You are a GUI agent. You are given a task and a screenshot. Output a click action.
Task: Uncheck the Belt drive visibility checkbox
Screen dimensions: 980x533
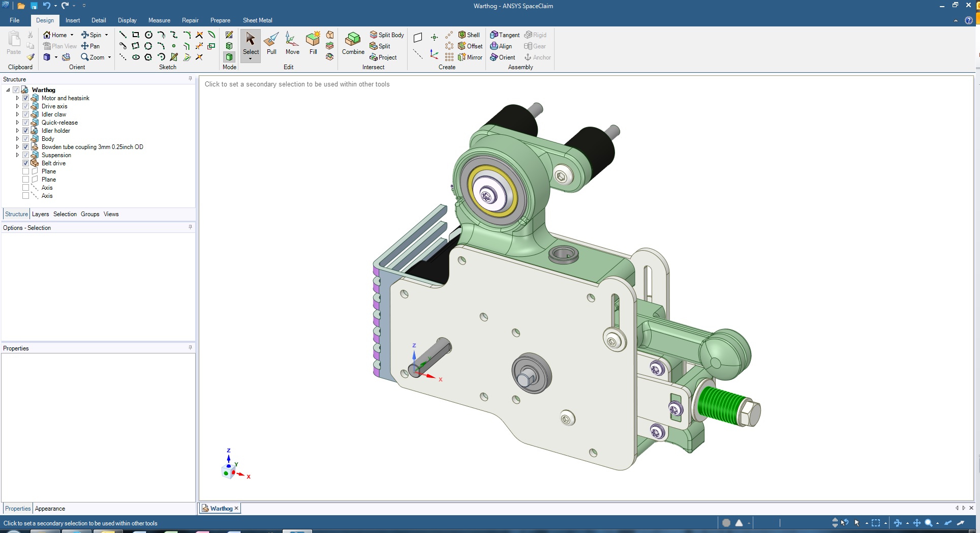click(x=25, y=163)
